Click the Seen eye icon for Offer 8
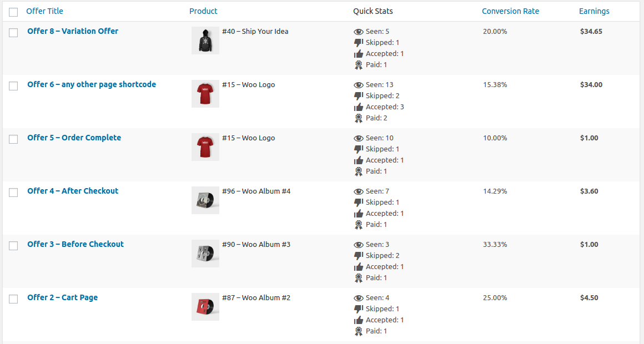 [x=358, y=32]
